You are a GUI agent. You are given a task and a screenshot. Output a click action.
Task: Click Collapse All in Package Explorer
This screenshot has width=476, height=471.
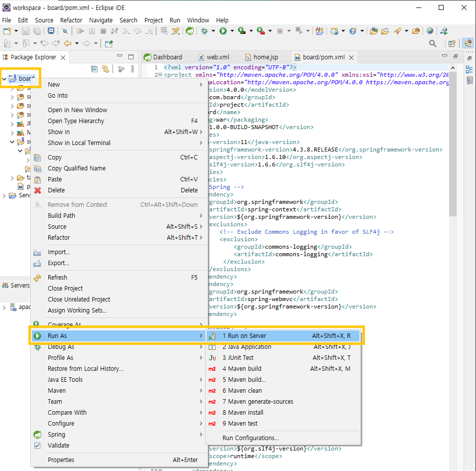pyautogui.click(x=94, y=69)
